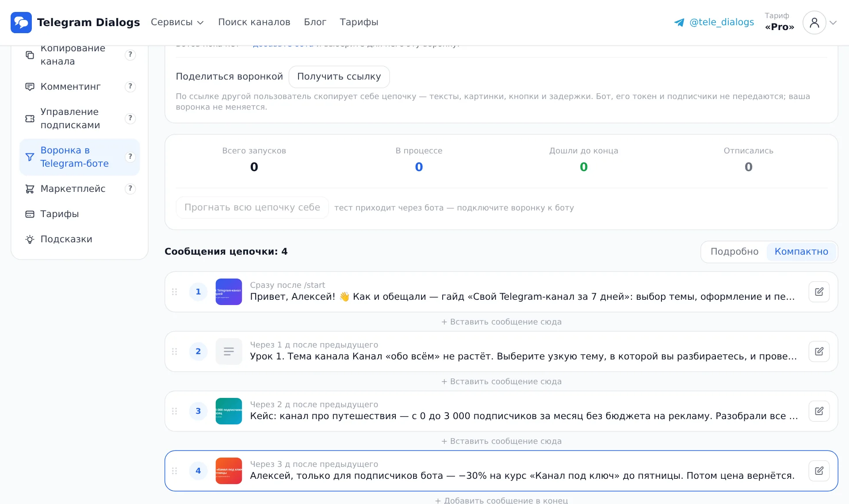Edit message 4 with pencil icon

tap(819, 471)
